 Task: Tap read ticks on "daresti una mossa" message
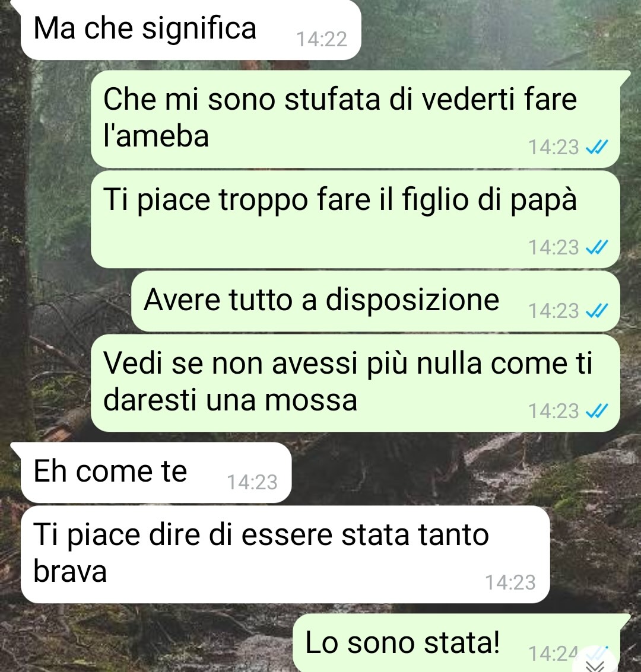[597, 412]
